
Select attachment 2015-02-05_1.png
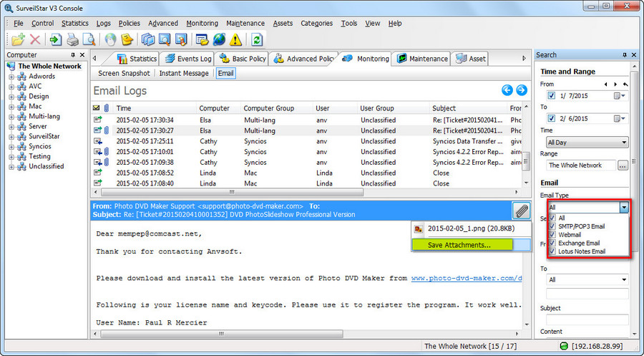[471, 229]
